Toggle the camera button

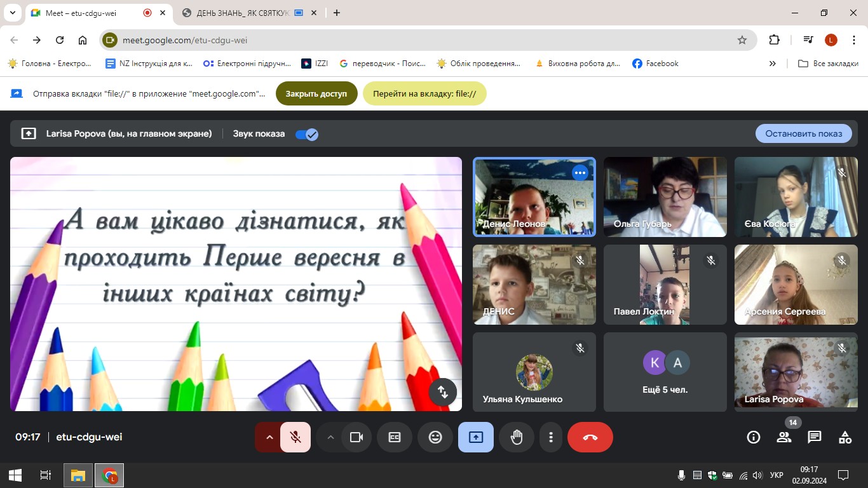pos(356,437)
